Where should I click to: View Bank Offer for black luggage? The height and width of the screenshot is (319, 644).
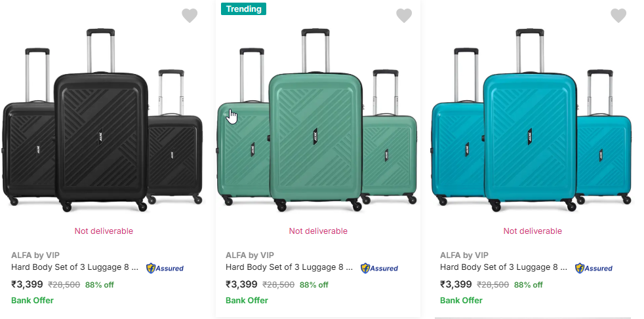pos(32,301)
